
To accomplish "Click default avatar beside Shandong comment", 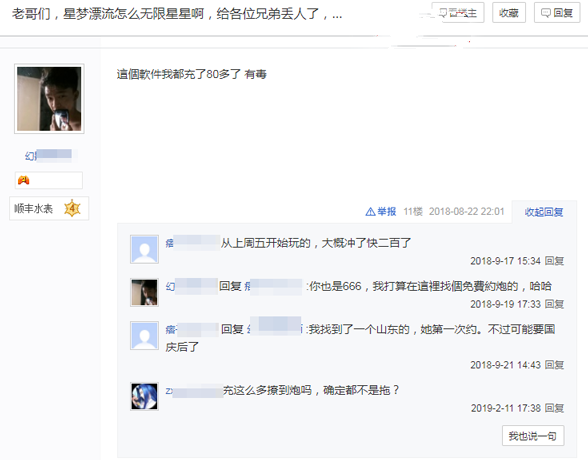I will point(144,336).
